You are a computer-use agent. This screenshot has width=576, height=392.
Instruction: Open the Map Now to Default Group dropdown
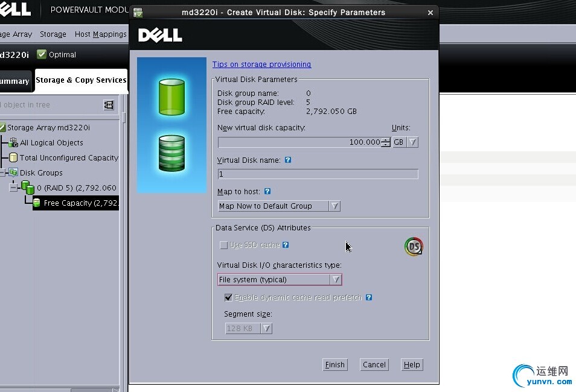279,206
